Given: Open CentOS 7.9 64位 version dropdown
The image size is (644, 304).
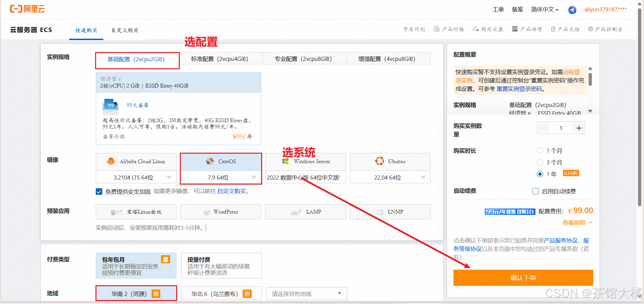Looking at the screenshot, I should (x=221, y=177).
